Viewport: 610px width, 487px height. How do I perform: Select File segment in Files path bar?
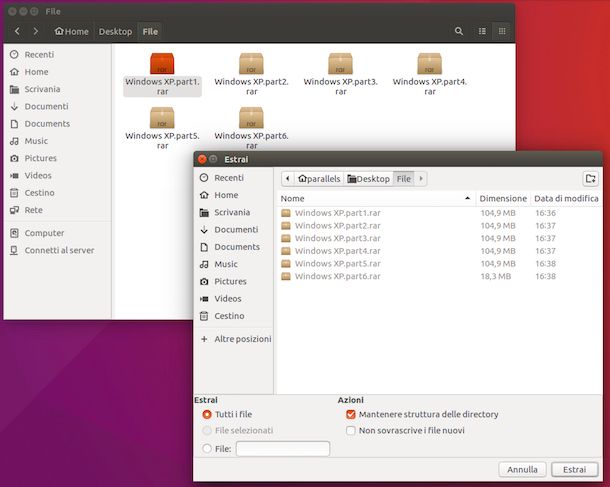(150, 32)
